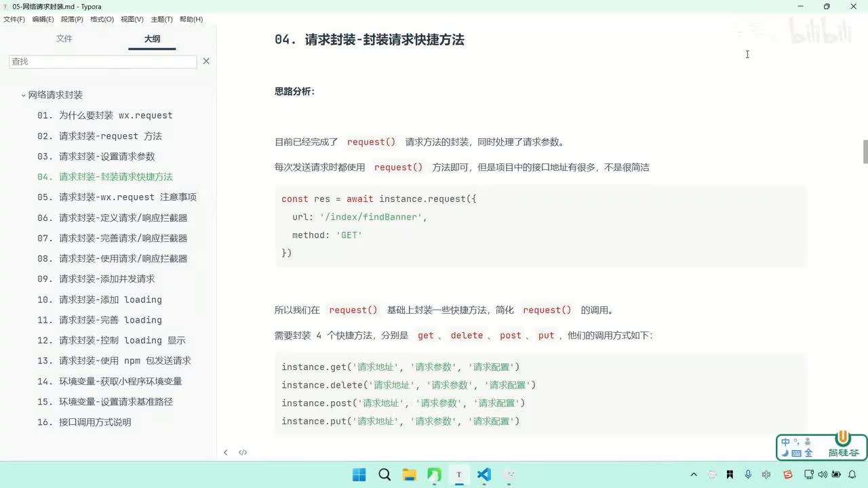Collapse the 网络请求封装 outline root
Image resolution: width=868 pixels, height=488 pixels.
click(x=24, y=96)
